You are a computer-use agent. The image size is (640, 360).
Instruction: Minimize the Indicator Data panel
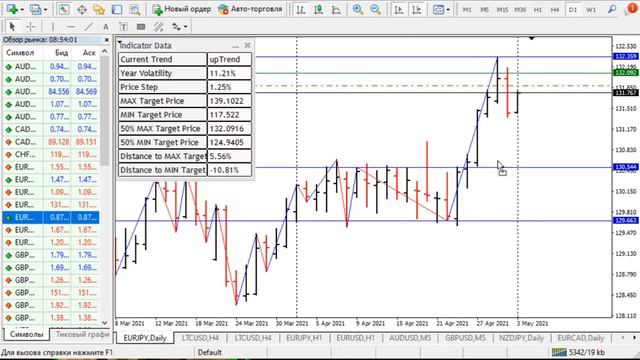coord(236,46)
